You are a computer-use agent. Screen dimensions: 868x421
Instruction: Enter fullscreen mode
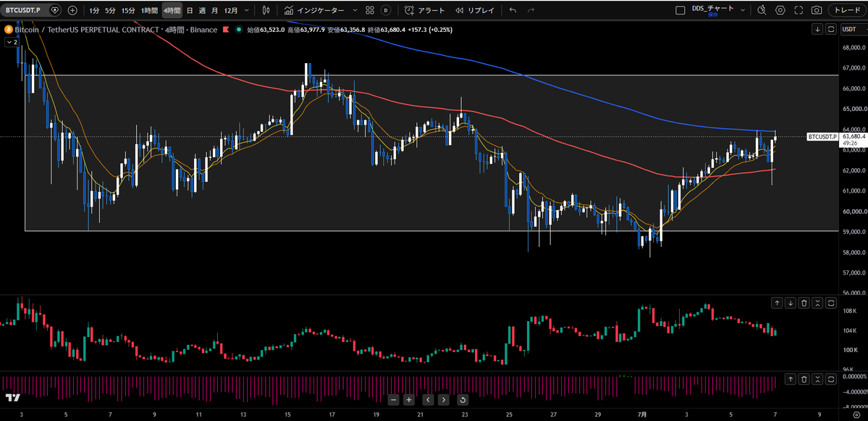(x=799, y=10)
